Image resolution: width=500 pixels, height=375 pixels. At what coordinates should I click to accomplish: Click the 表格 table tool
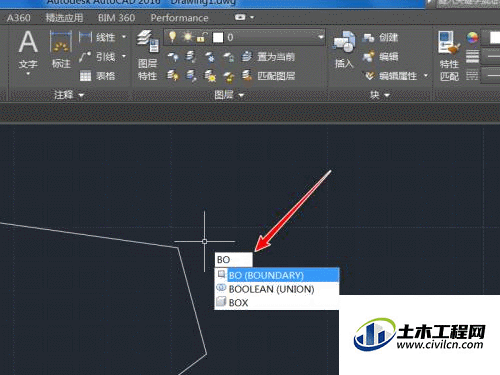coord(97,76)
